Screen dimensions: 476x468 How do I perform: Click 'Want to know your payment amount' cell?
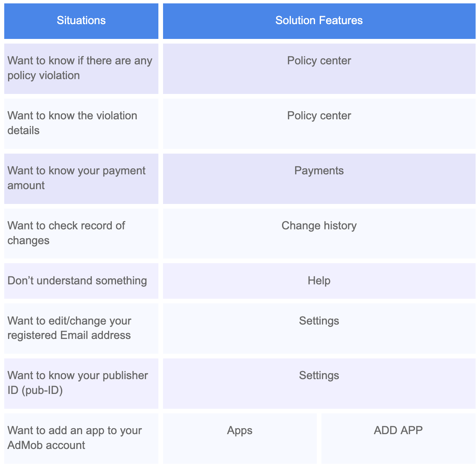click(x=81, y=178)
